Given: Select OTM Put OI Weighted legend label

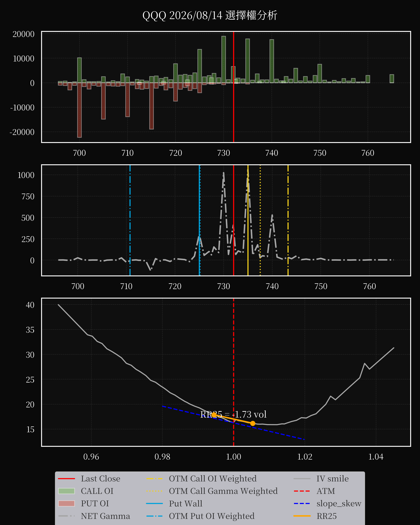Looking at the screenshot, I should (x=212, y=516).
